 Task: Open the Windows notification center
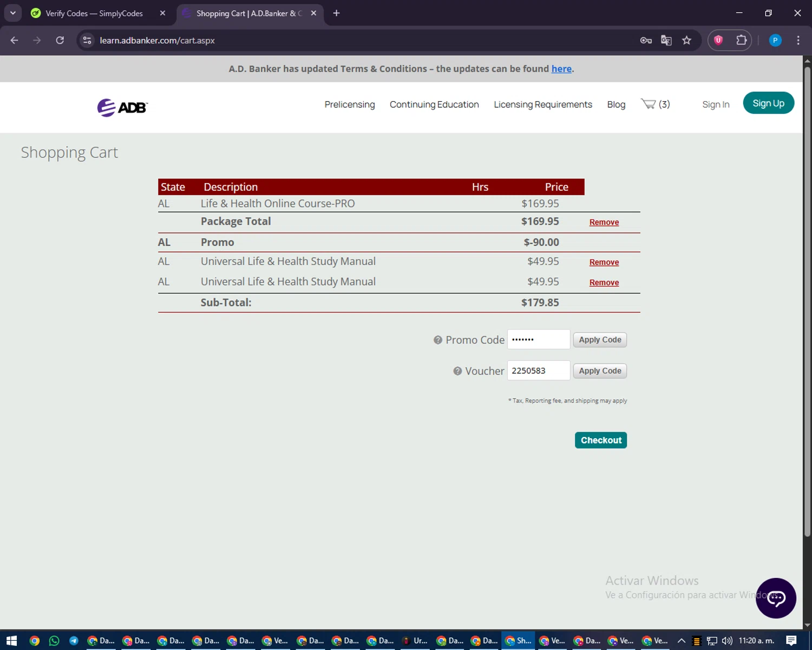click(x=791, y=641)
